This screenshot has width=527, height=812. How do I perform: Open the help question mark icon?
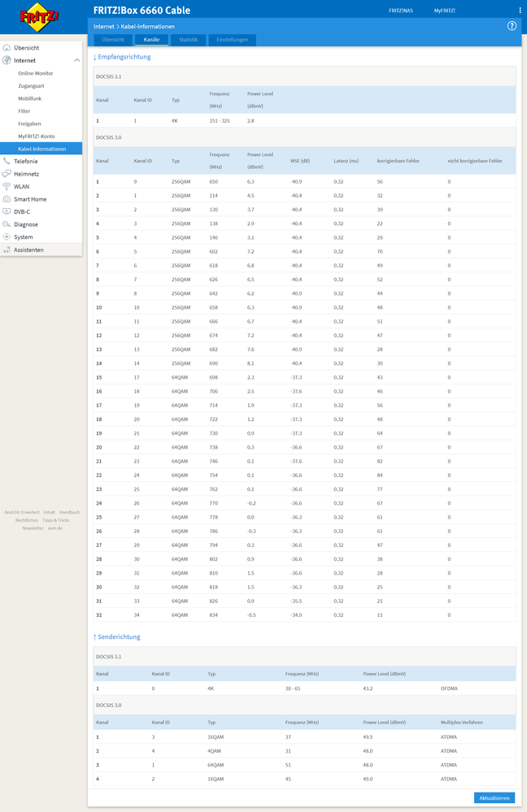512,26
